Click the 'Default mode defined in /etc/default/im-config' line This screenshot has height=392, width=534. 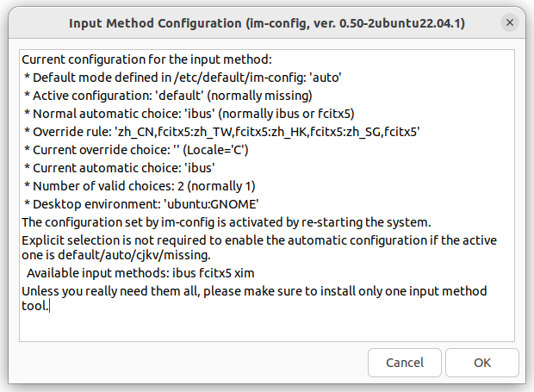pos(183,78)
